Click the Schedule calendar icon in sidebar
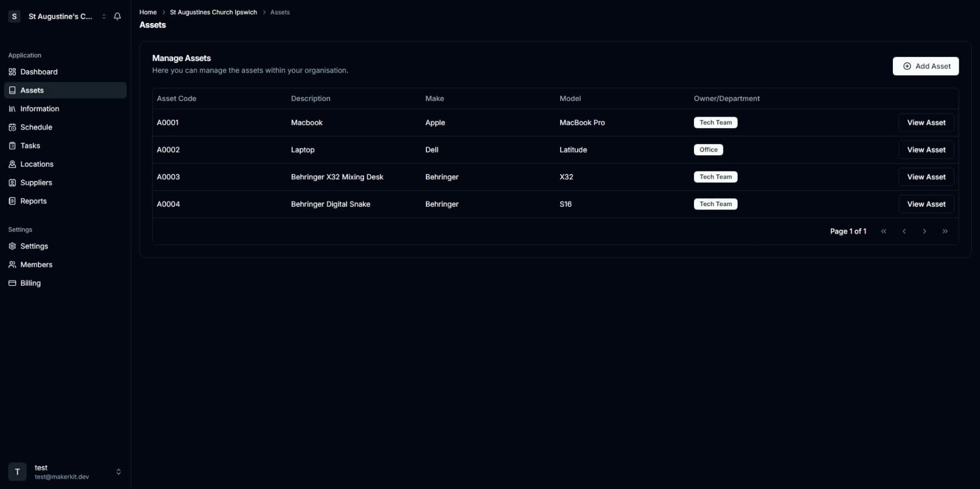The image size is (980, 489). (x=12, y=127)
